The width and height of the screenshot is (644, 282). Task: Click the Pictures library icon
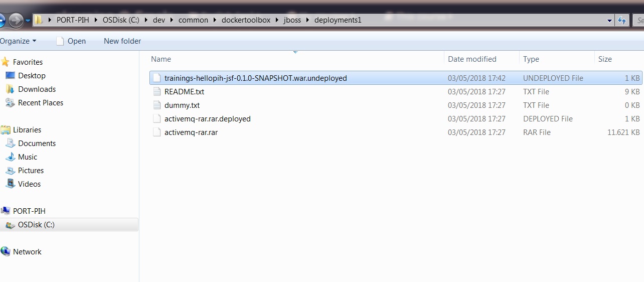point(10,170)
